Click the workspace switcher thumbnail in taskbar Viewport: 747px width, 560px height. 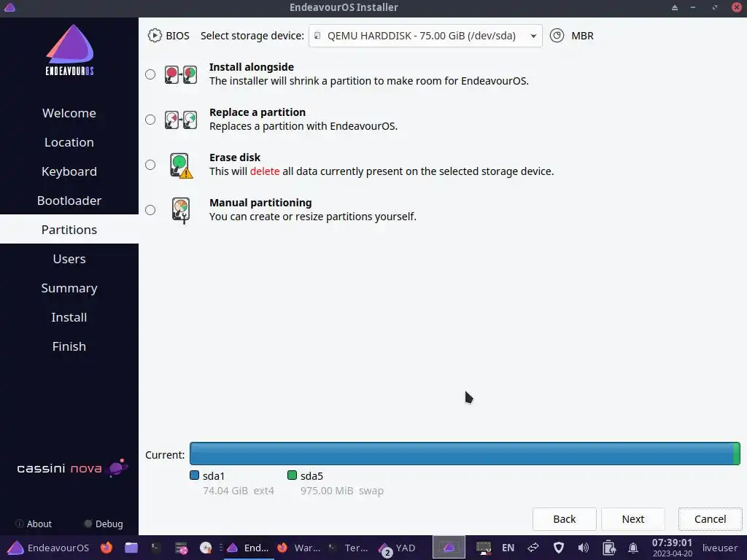click(449, 548)
